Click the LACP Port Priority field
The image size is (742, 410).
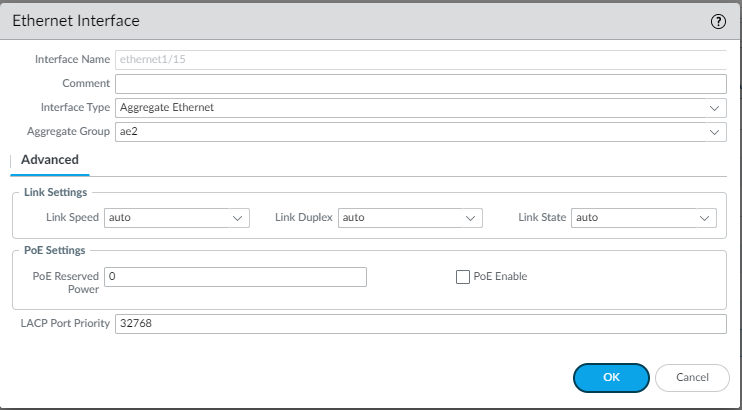click(420, 324)
